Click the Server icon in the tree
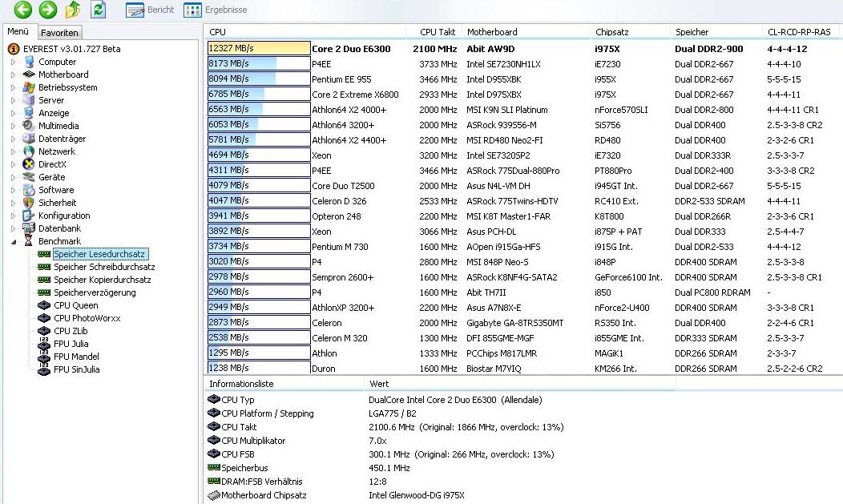The width and height of the screenshot is (843, 504). 29,100
